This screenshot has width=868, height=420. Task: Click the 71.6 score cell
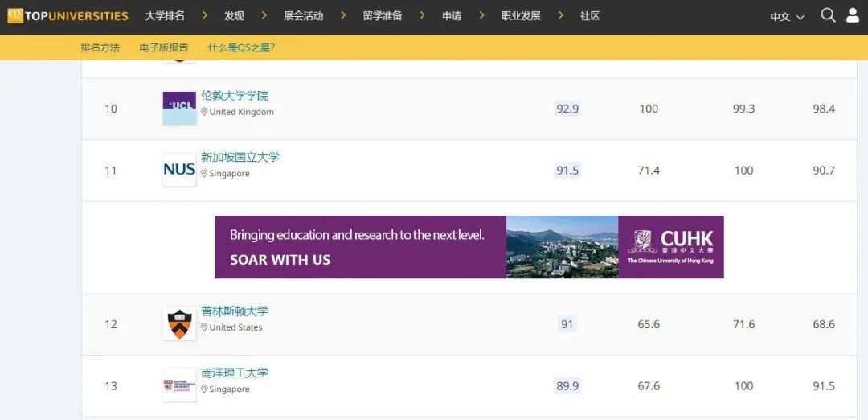point(743,324)
